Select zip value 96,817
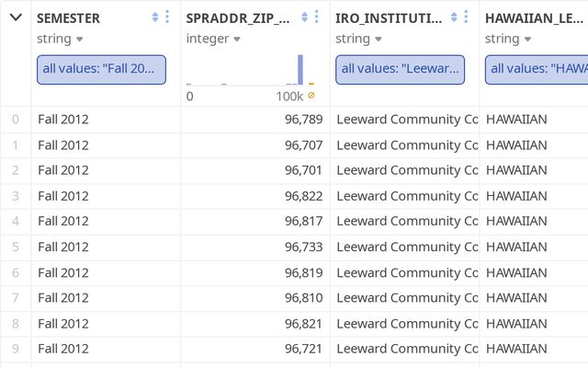The height and width of the screenshot is (368, 588). pos(303,221)
